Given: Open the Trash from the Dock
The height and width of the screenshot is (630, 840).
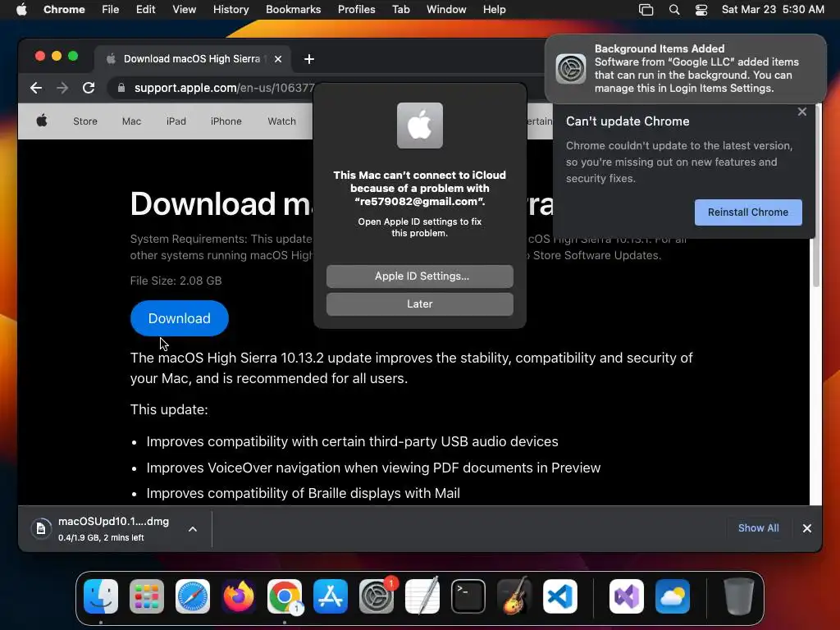Looking at the screenshot, I should coord(739,596).
